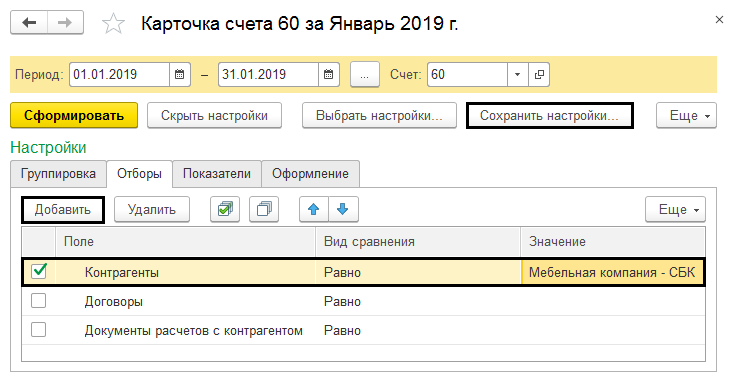Open the calendar for the start date

click(x=180, y=74)
